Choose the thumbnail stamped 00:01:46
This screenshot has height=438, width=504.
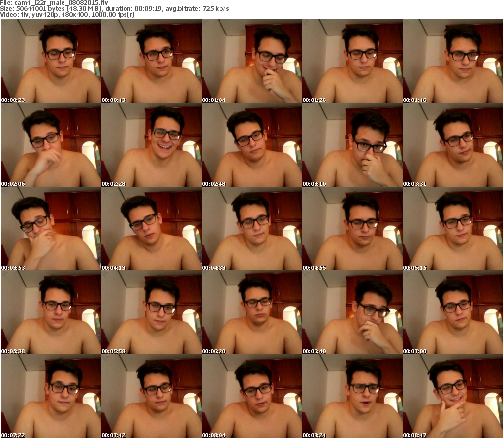[x=453, y=61]
